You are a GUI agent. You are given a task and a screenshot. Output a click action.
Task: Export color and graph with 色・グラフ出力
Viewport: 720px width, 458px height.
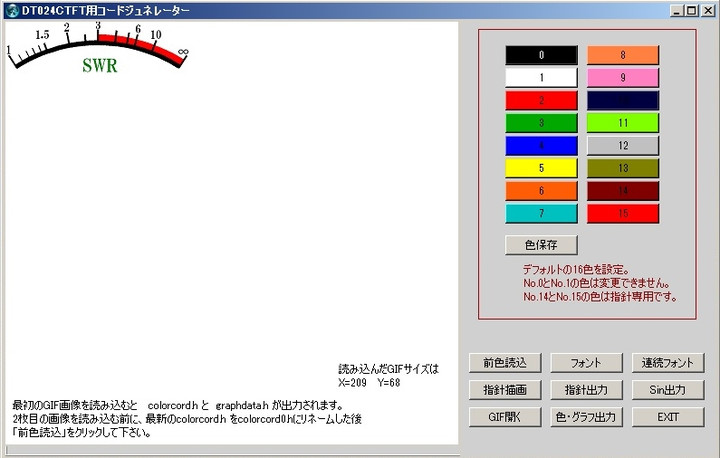tap(586, 417)
